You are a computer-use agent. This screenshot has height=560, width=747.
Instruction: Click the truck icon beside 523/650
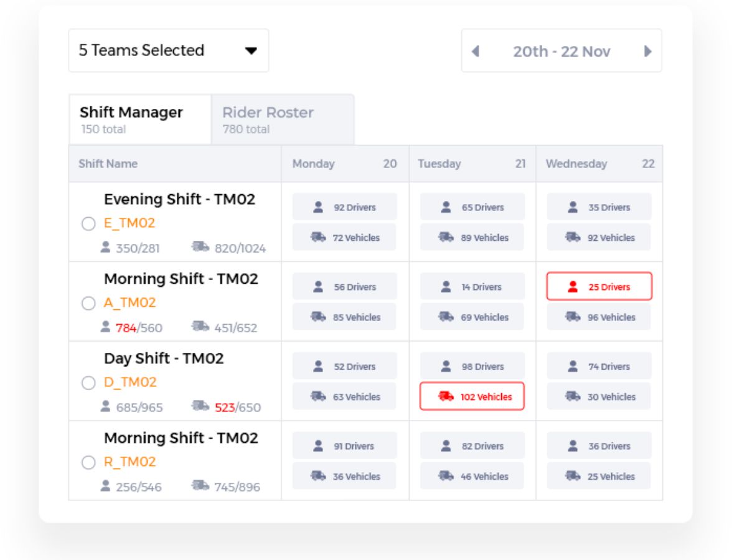click(x=200, y=406)
